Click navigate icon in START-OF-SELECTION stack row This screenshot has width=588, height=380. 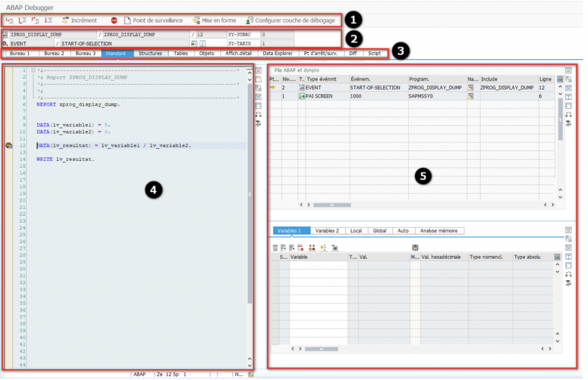(471, 88)
